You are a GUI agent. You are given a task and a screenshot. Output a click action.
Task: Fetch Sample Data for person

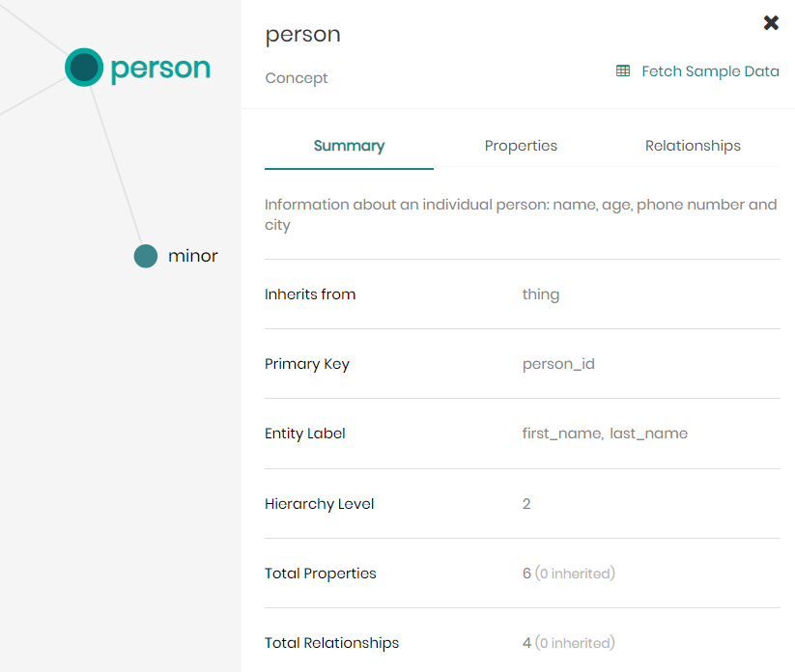pyautogui.click(x=709, y=71)
